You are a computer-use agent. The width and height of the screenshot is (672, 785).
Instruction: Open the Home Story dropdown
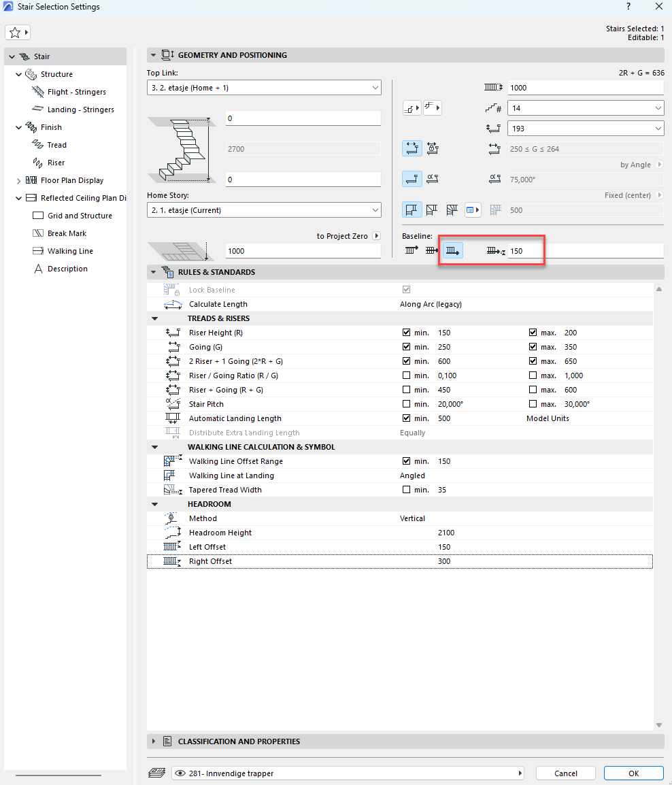(x=264, y=210)
